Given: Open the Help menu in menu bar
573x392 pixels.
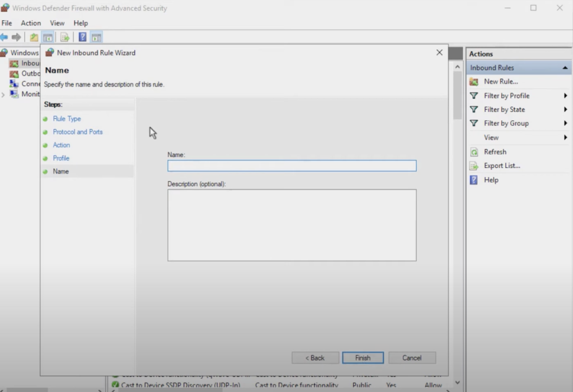Looking at the screenshot, I should (x=81, y=23).
